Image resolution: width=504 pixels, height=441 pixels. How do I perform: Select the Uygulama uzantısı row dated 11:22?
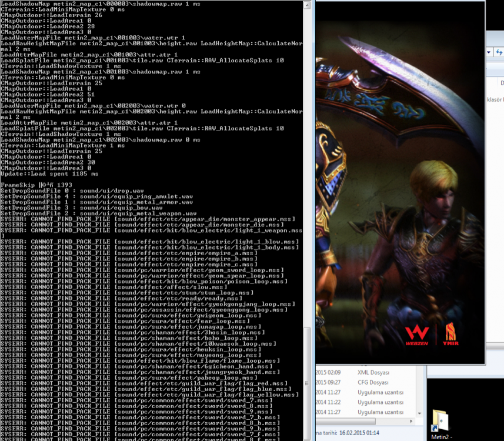(x=365, y=402)
